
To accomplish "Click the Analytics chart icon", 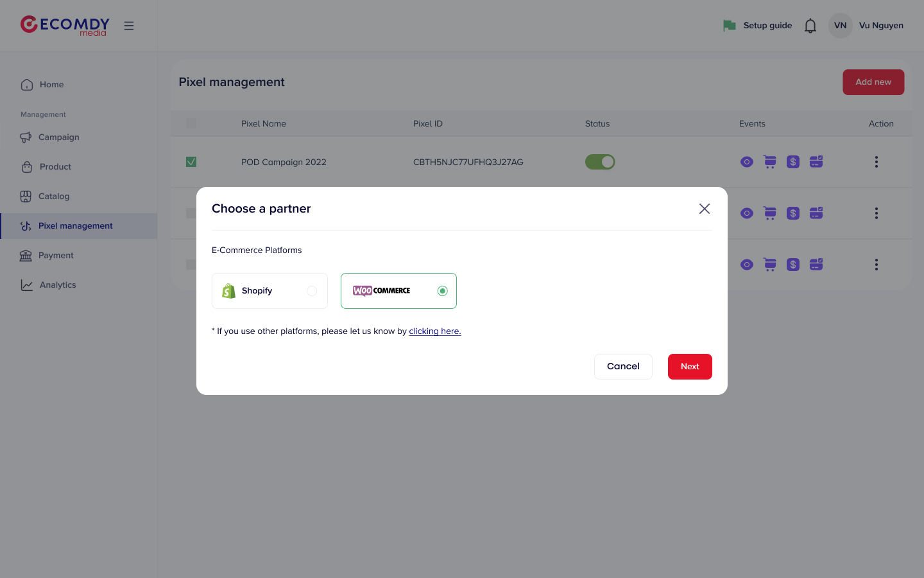I will coord(27,285).
